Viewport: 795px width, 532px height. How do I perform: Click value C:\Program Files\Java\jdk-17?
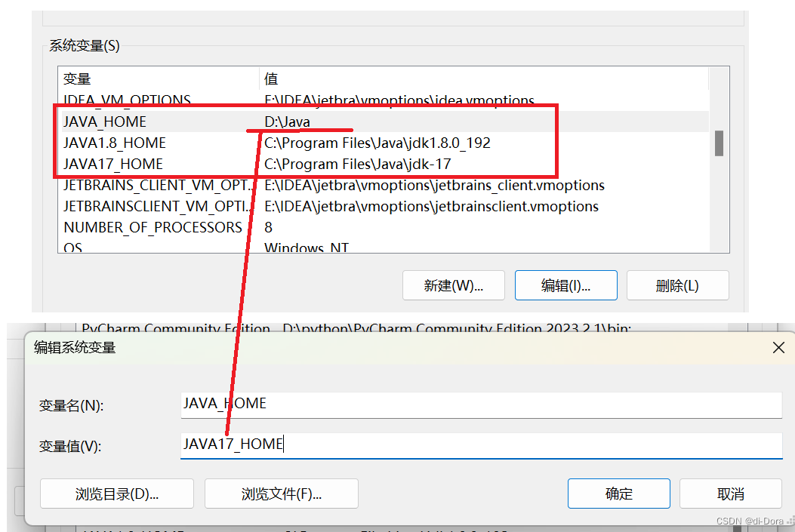click(357, 165)
